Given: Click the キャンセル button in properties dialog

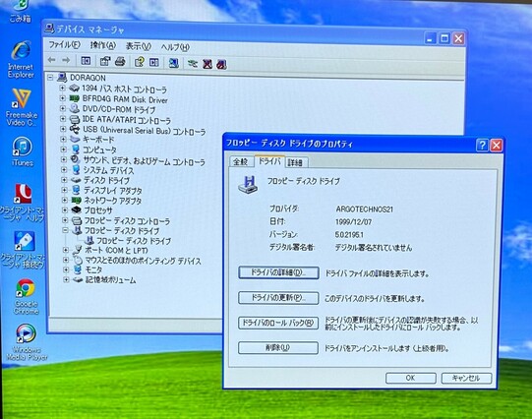Looking at the screenshot, I should click(x=466, y=378).
